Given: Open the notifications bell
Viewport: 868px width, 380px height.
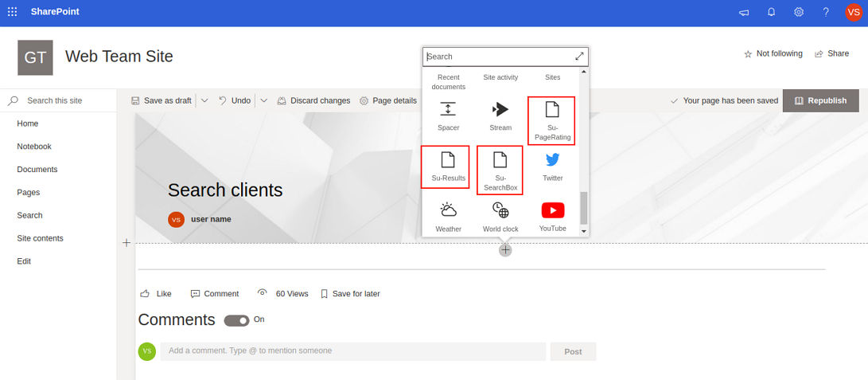Looking at the screenshot, I should pos(771,12).
